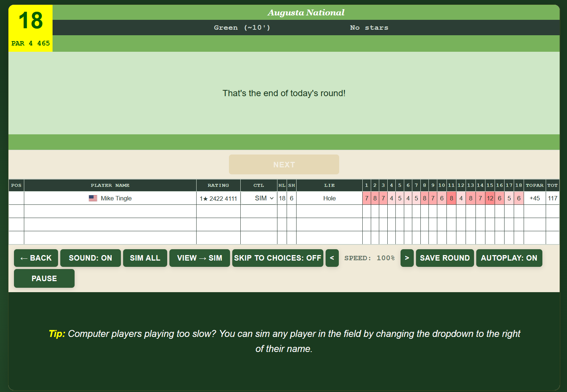
Task: Click the POS column header
Action: (x=16, y=185)
